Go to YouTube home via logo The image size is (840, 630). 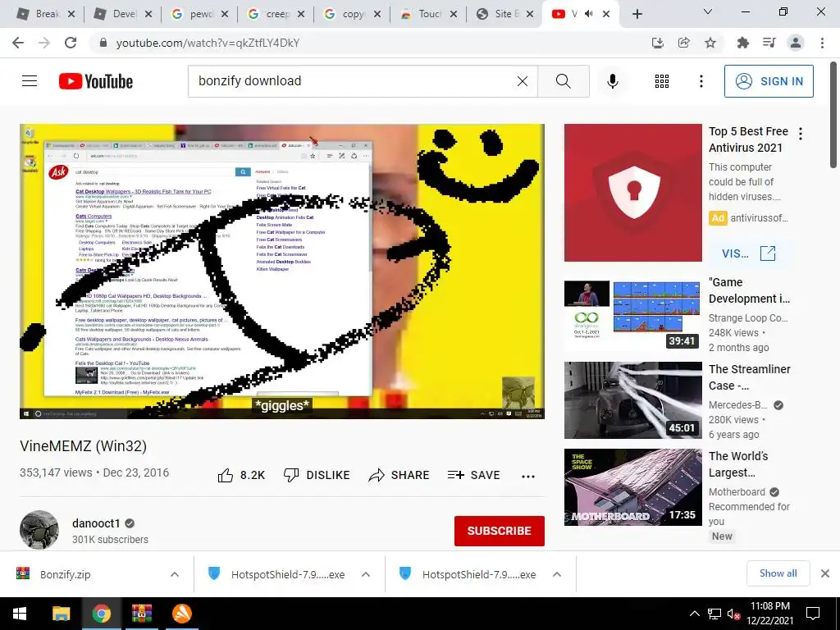coord(96,81)
